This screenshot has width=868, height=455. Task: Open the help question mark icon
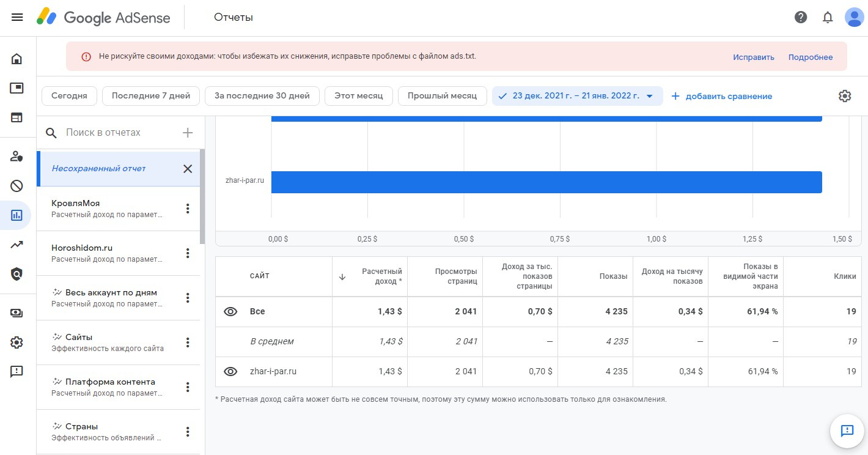coord(801,17)
